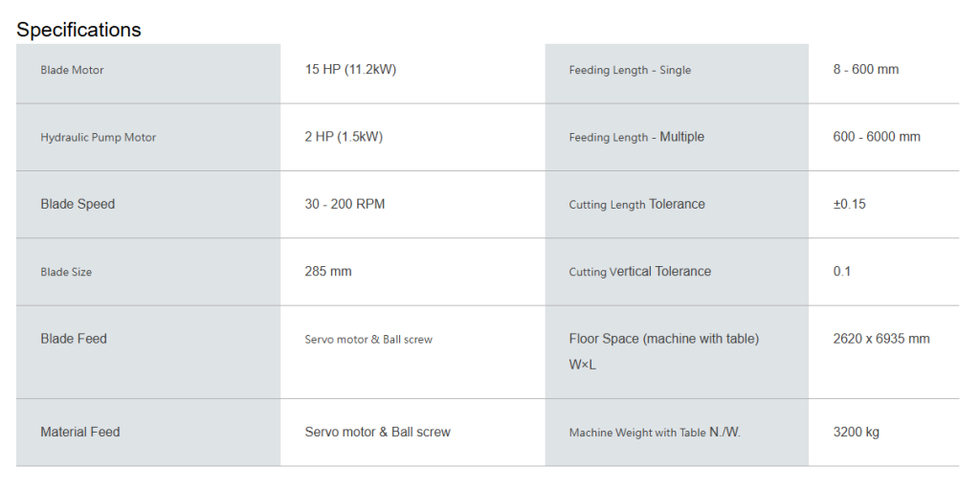The image size is (980, 490).
Task: Select the Blade Feed label cell
Action: 148,352
